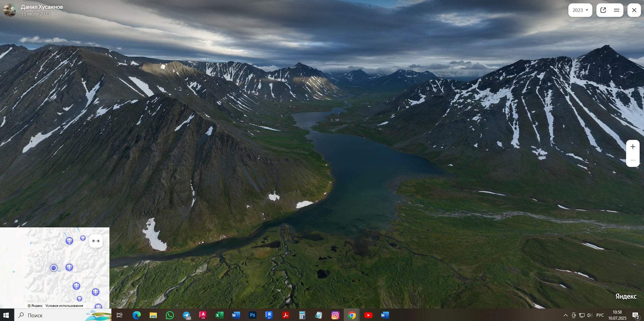Expand the 2023 year dropdown
Image resolution: width=644 pixels, height=321 pixels.
580,10
